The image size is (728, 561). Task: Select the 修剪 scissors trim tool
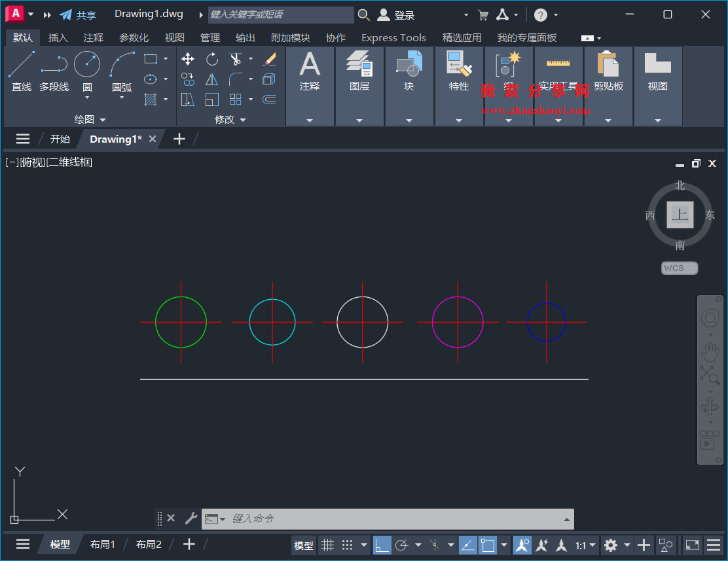(237, 58)
